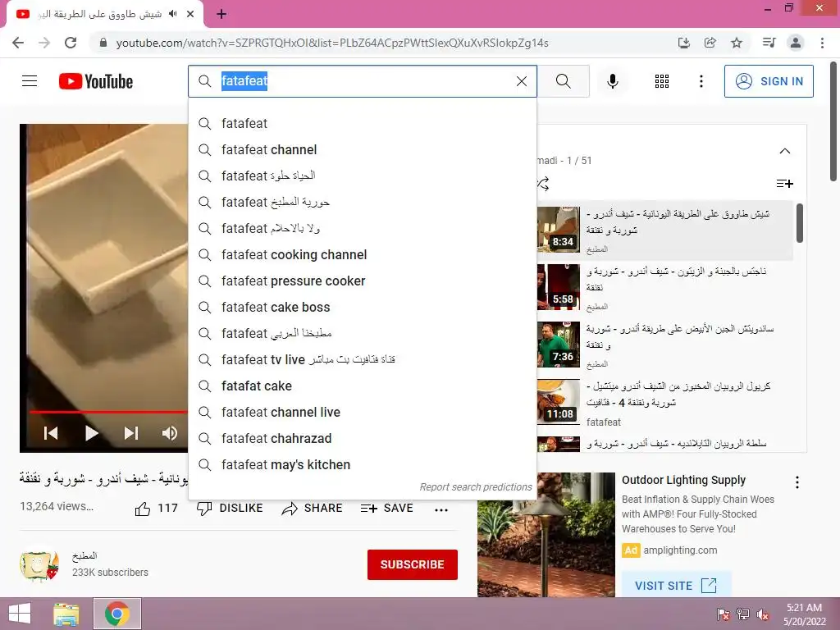
Task: Skip to previous video in player
Action: (51, 433)
